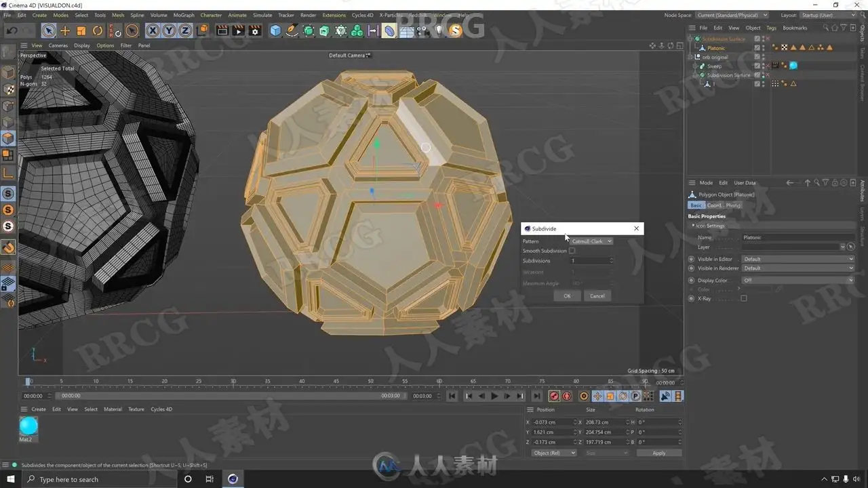This screenshot has width=868, height=488.
Task: Toggle the Smooth Subdivision checkbox
Action: tap(572, 251)
